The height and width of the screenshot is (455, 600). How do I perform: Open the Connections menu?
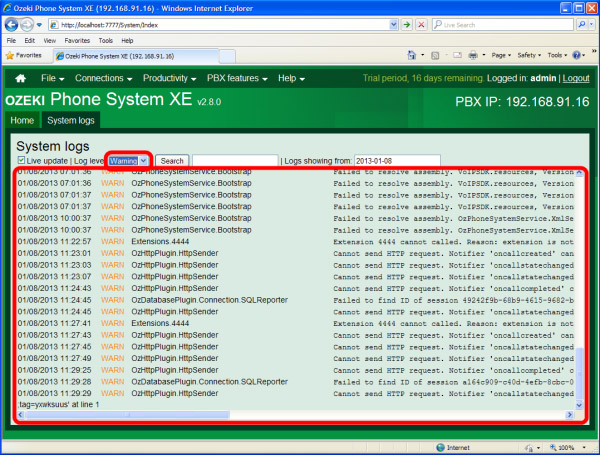(x=103, y=78)
